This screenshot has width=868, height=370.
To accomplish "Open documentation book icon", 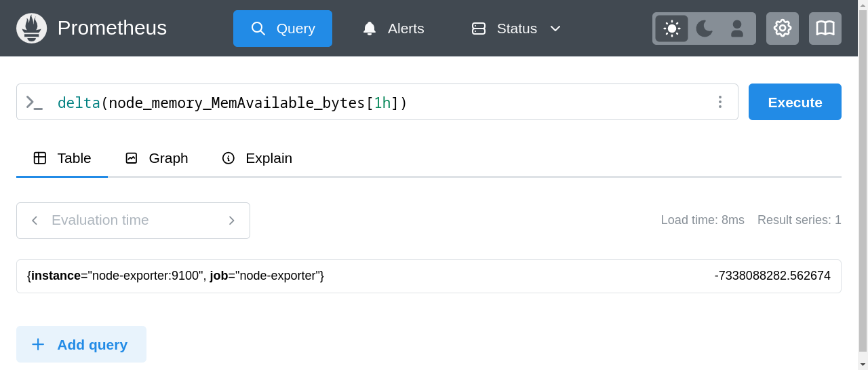I will [825, 29].
